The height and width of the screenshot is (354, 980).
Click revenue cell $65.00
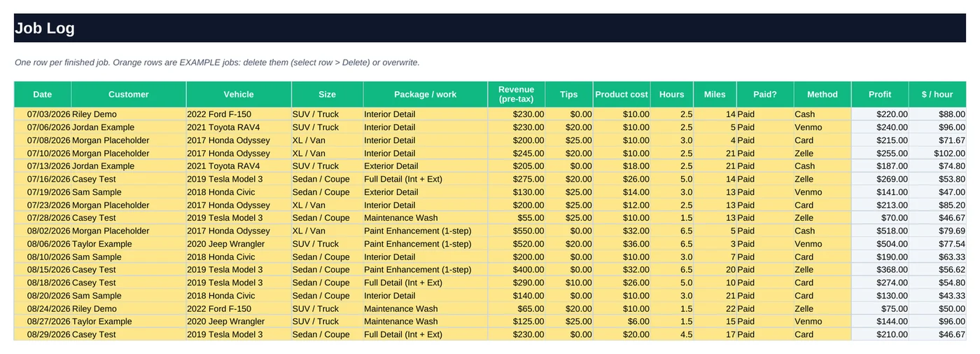click(x=516, y=309)
